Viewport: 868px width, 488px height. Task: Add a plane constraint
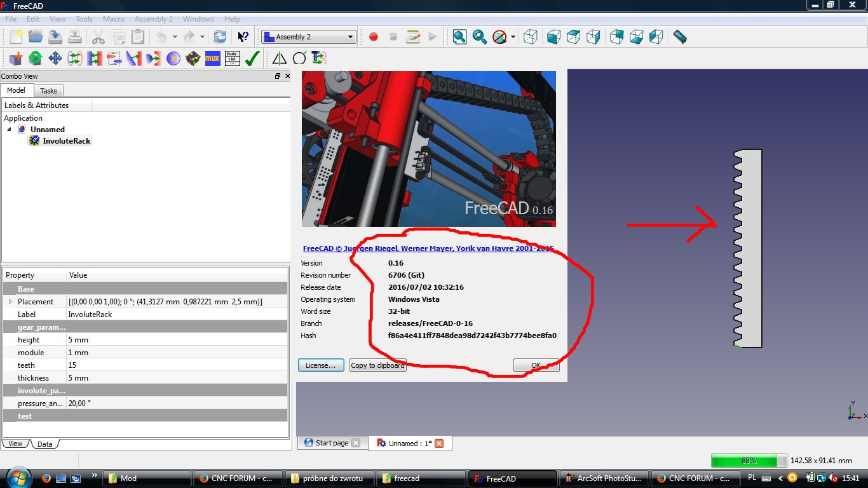click(95, 58)
